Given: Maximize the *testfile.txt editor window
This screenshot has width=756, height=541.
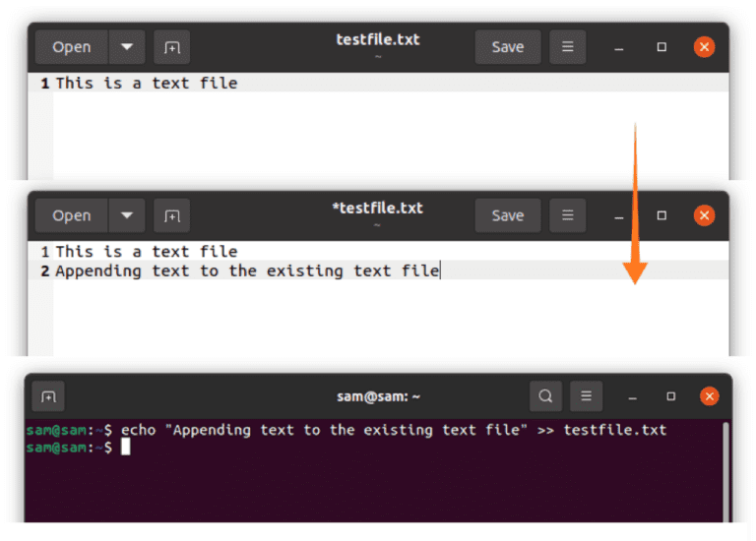Looking at the screenshot, I should [661, 215].
